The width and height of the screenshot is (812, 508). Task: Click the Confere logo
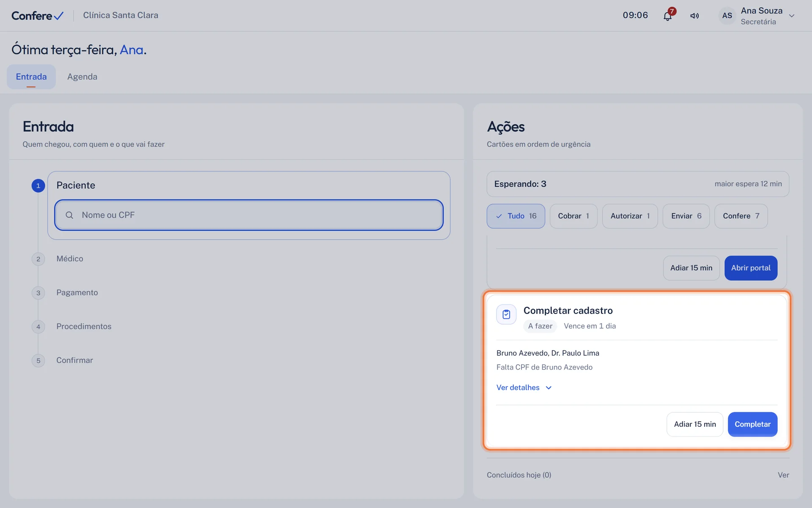[37, 16]
